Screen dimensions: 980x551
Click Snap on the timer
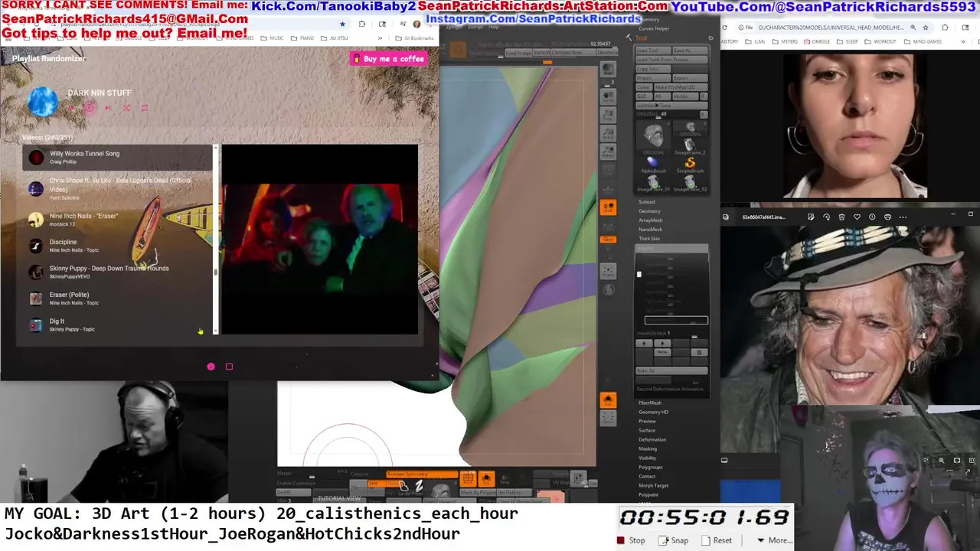(x=674, y=540)
